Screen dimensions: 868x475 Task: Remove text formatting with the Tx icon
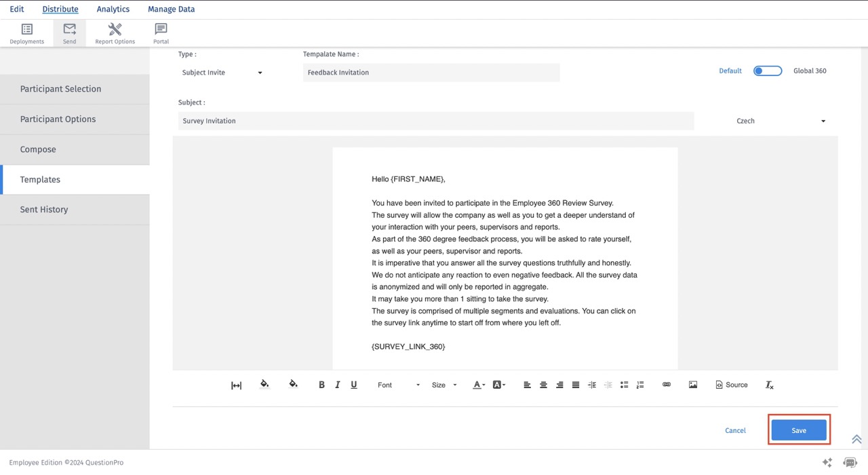pos(769,385)
